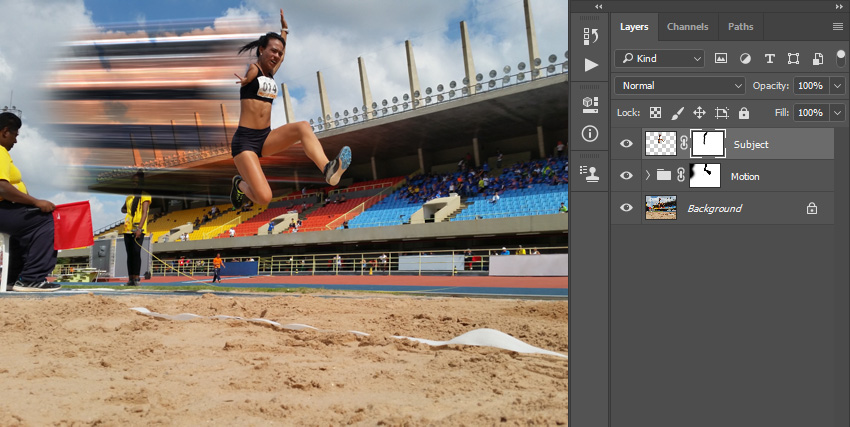Click the Background layer name
Image resolution: width=850 pixels, height=427 pixels.
click(714, 208)
